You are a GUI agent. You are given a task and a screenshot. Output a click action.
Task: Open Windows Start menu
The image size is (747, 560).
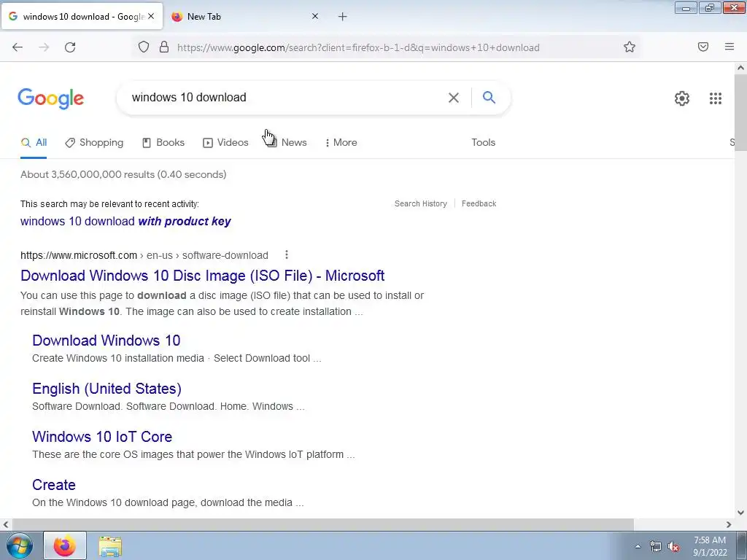click(x=20, y=545)
